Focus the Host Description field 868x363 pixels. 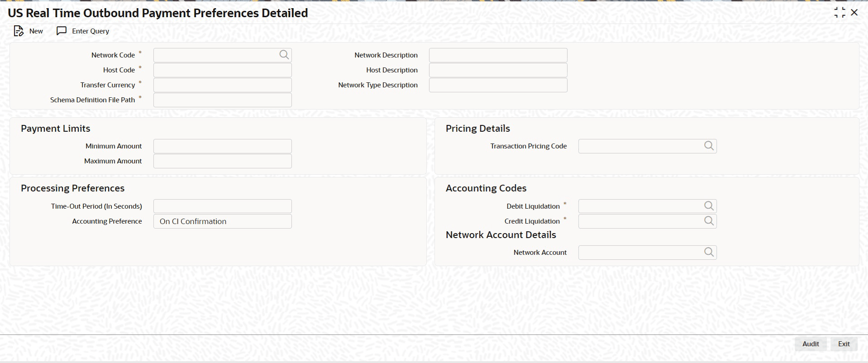(x=498, y=70)
